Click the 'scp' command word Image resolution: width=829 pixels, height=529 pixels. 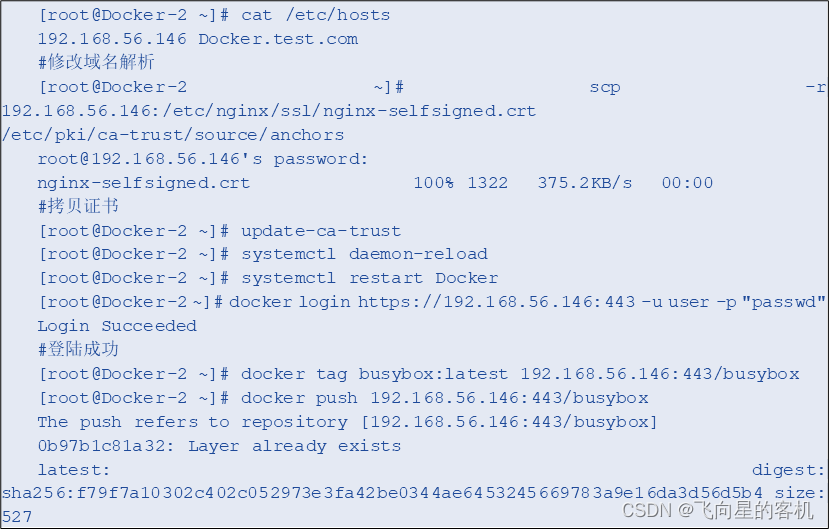click(x=605, y=87)
